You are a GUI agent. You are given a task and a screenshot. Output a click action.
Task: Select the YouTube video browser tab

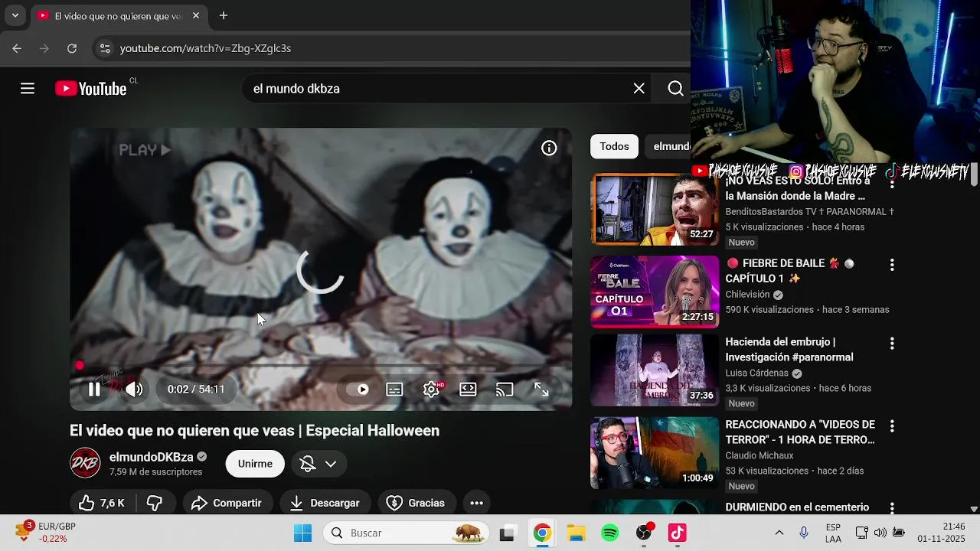pyautogui.click(x=119, y=16)
